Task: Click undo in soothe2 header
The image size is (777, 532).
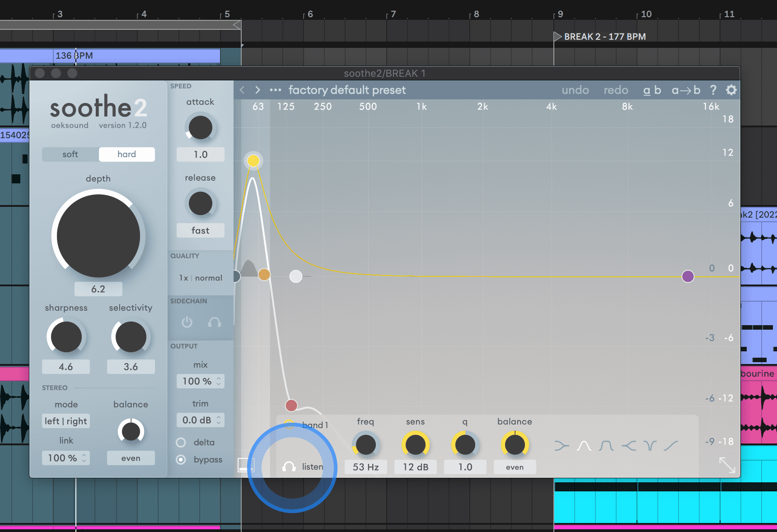Action: (575, 90)
